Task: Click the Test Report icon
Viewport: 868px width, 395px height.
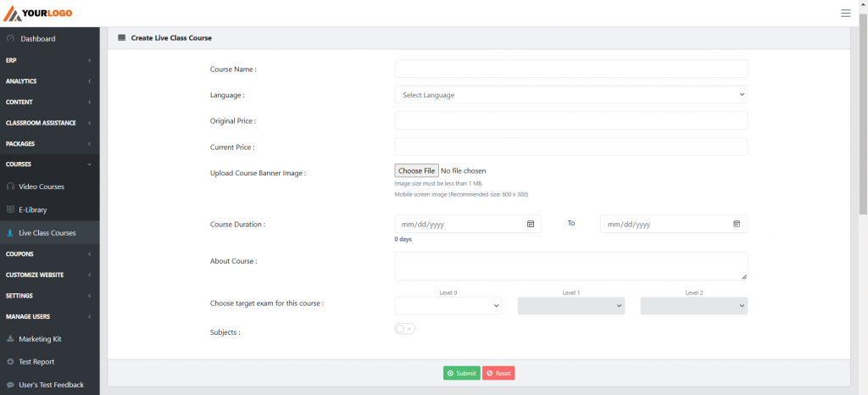Action: pos(10,362)
